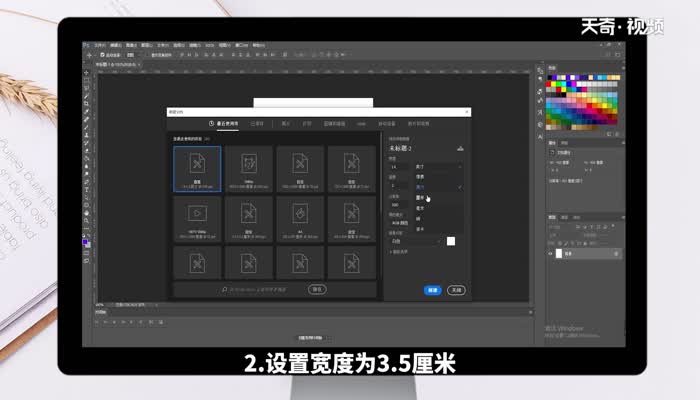Switch to the 已保存 tab in the dialog
Screen dimensions: 700x400
tap(257, 124)
